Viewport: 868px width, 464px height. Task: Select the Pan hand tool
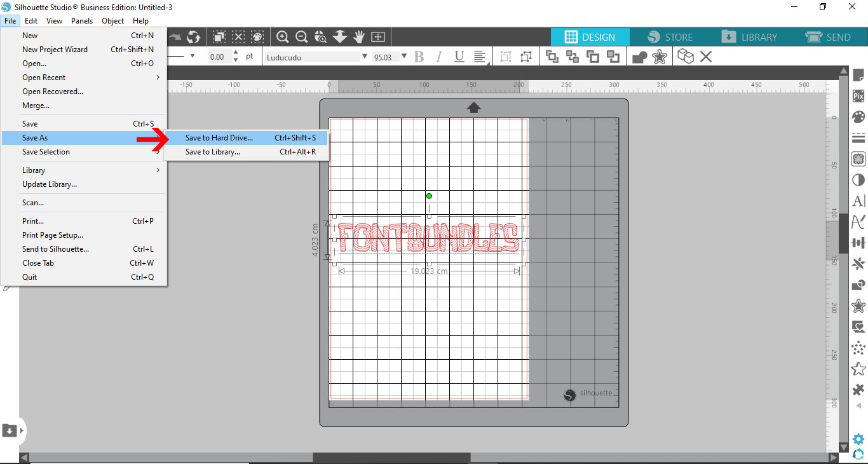pos(359,37)
